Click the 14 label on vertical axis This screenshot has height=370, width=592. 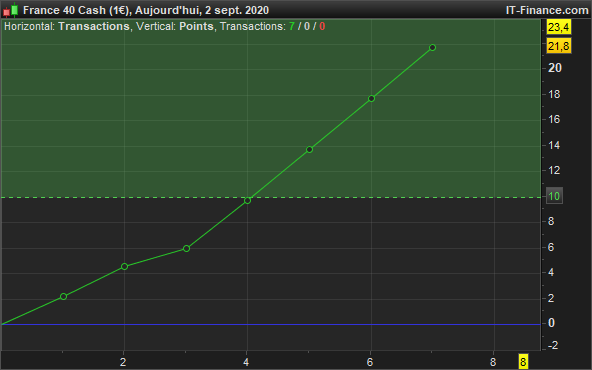tap(554, 145)
